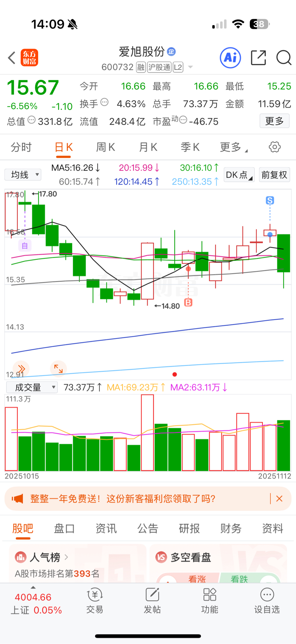Tap the tallest red volume bar

coord(147,433)
